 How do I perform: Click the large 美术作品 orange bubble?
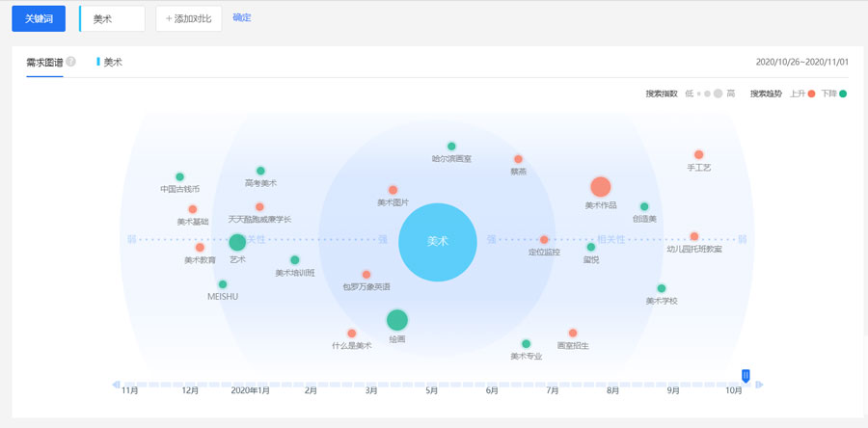[x=601, y=187]
